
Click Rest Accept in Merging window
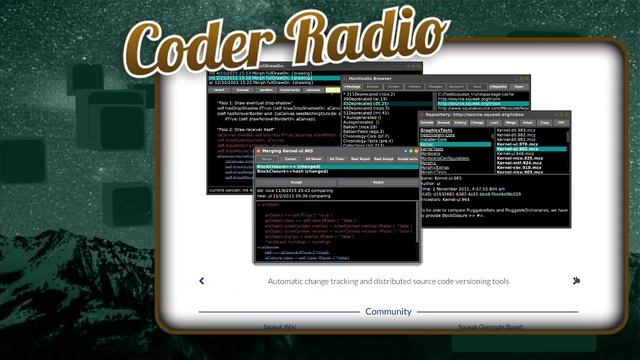click(x=383, y=159)
